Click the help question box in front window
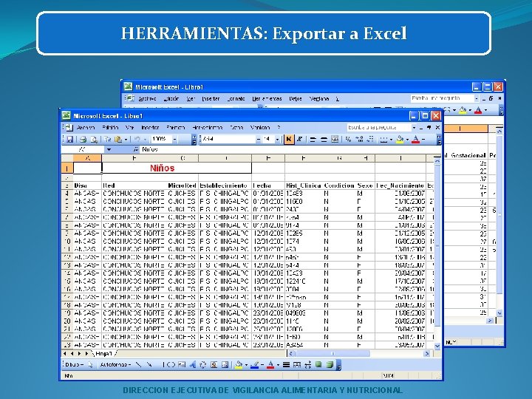This screenshot has height=399, width=532. 378,128
